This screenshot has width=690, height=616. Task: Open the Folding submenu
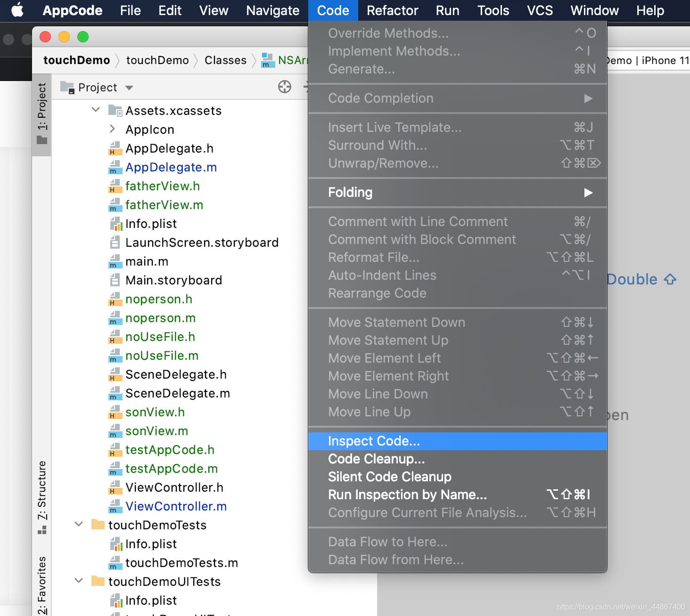(457, 192)
